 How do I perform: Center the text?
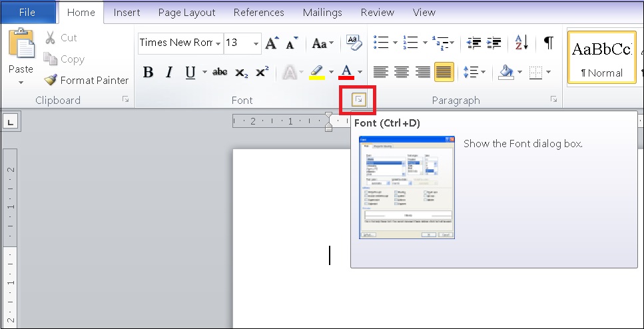coord(402,73)
